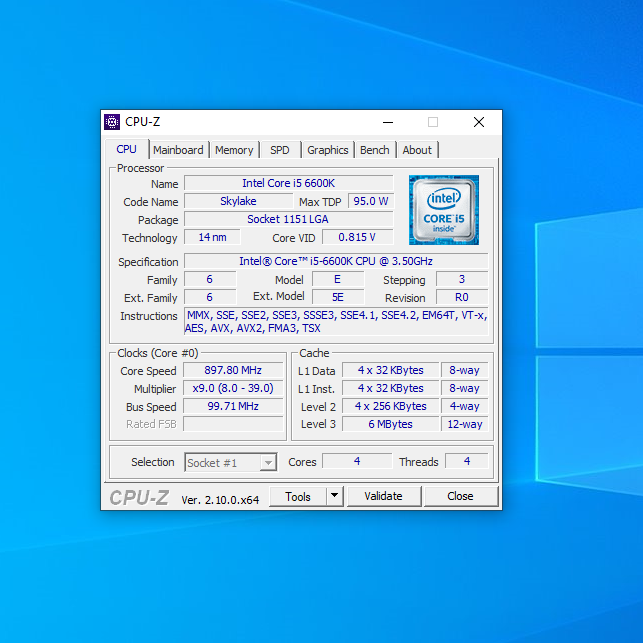Click the version text Ver. 2.10.0.x64
The width and height of the screenshot is (643, 643).
click(220, 500)
